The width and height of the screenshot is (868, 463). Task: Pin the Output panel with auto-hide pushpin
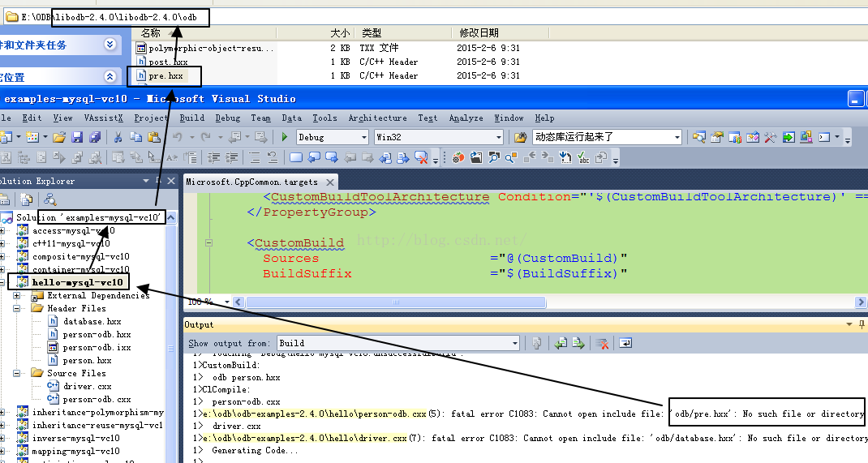click(862, 324)
